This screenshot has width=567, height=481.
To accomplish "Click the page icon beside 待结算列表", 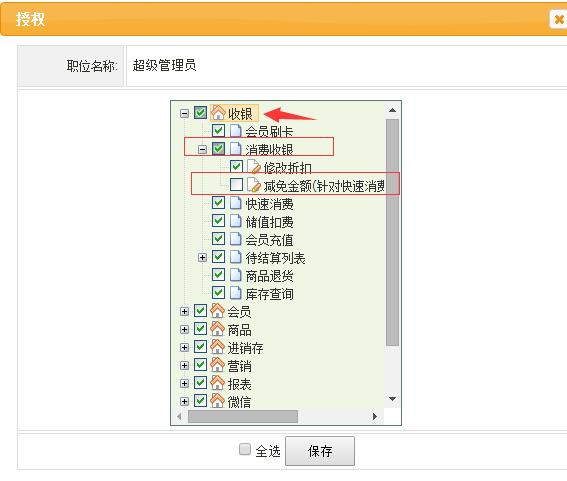I will (236, 257).
